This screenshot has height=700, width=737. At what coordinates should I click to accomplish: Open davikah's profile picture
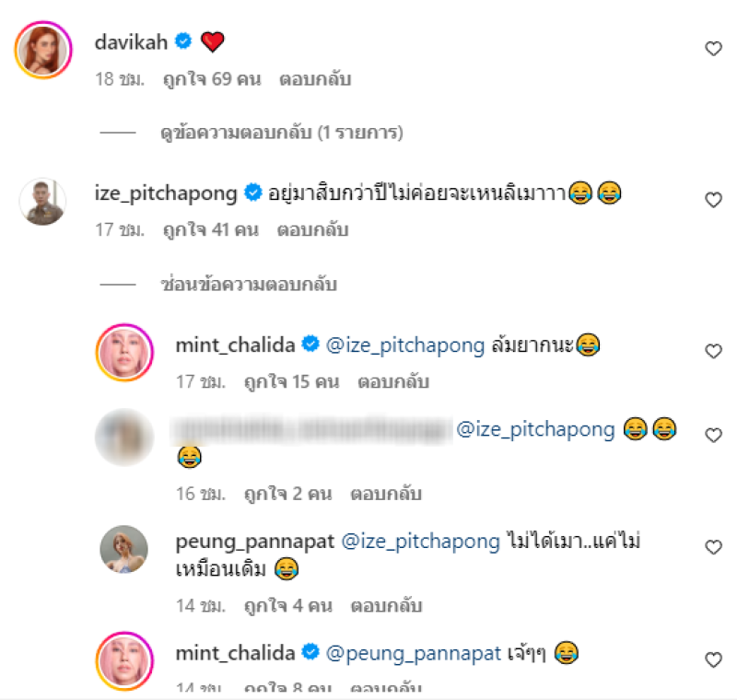[x=43, y=50]
